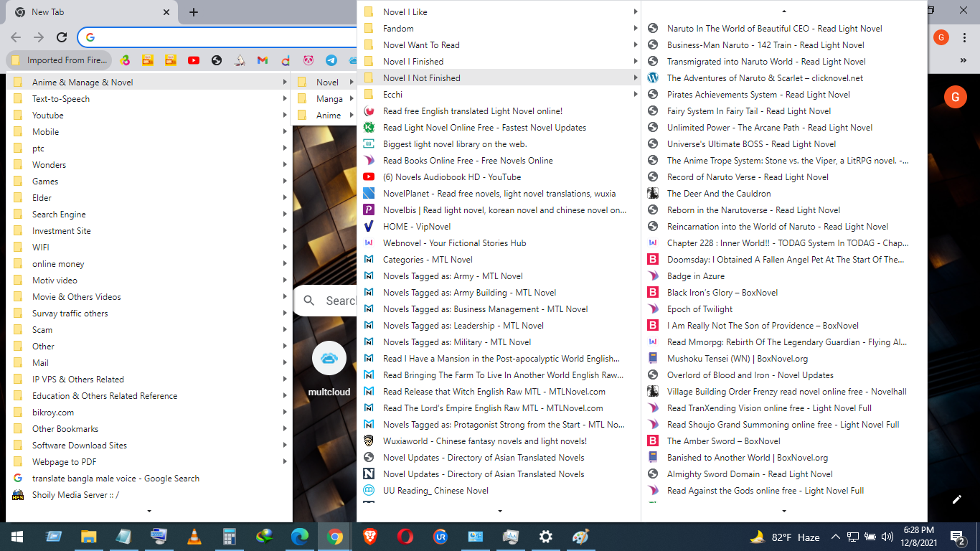The height and width of the screenshot is (551, 980).
Task: Open Pirates Achievements System bookmark
Action: coord(784,95)
